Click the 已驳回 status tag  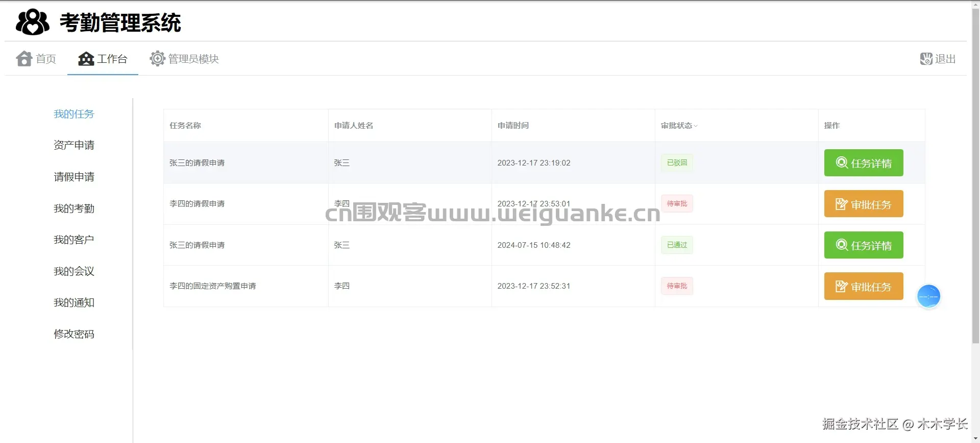tap(677, 162)
